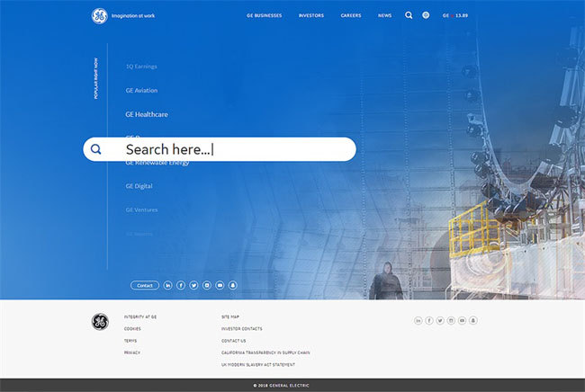
Task: Open the Contact Us footer link
Action: 234,341
